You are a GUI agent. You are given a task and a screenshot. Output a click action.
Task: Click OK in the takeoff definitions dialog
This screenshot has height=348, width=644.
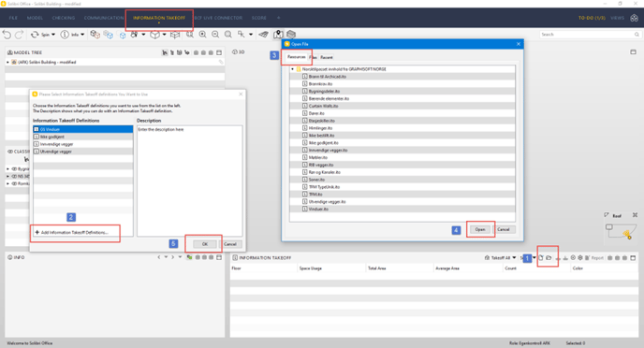205,244
